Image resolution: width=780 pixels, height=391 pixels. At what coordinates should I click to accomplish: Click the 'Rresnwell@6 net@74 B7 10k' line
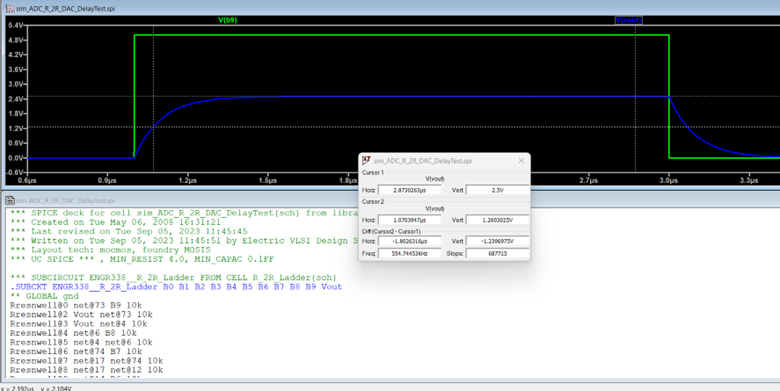point(76,351)
